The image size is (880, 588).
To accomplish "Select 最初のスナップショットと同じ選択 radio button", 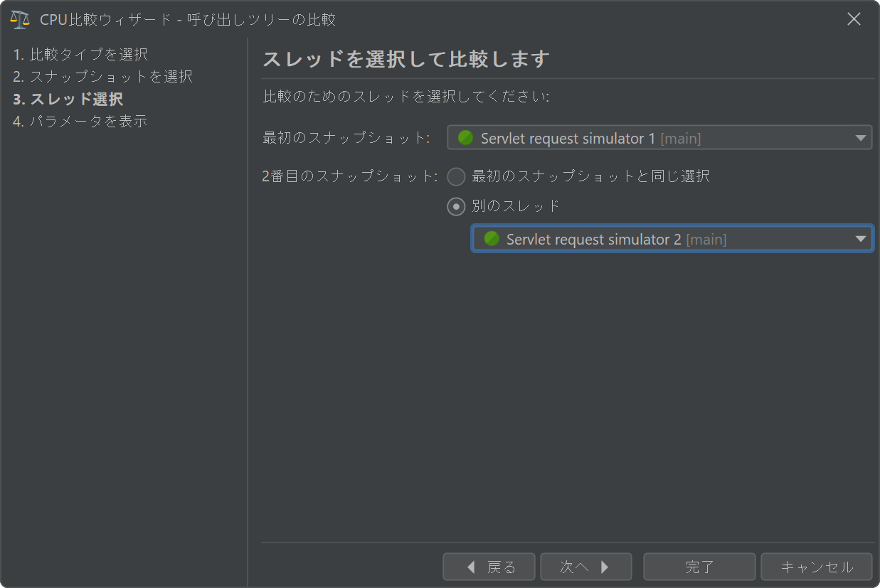I will 456,176.
